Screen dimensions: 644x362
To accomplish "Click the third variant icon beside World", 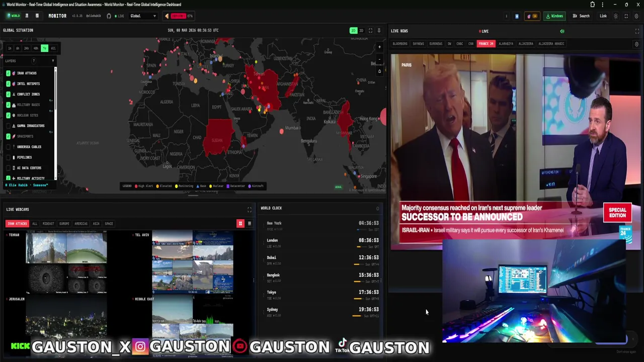I will [37, 16].
